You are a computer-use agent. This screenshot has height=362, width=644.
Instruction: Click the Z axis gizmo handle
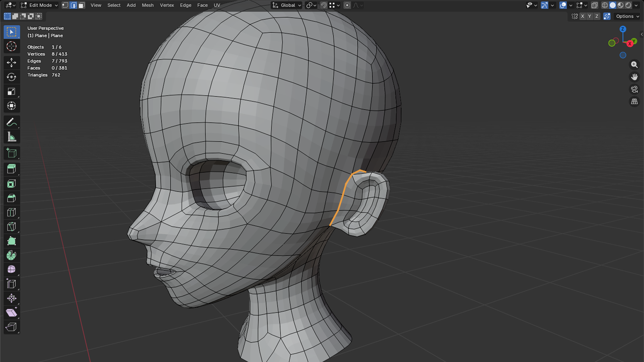click(623, 29)
